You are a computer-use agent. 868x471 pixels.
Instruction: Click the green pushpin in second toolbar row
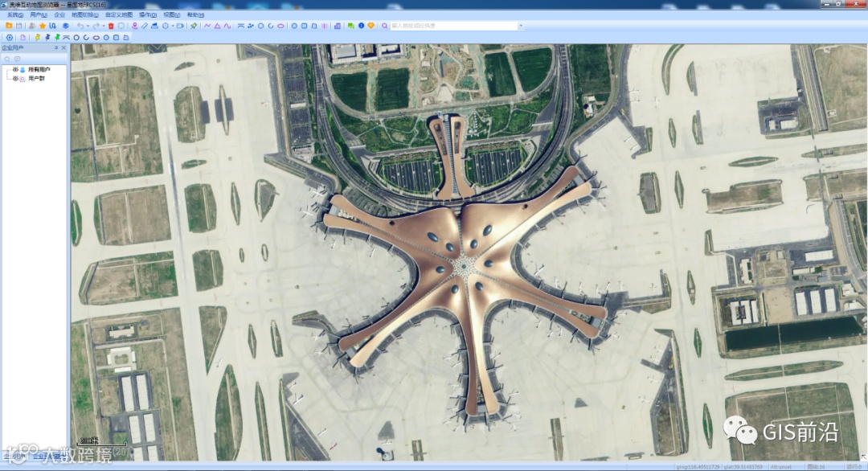pos(58,38)
